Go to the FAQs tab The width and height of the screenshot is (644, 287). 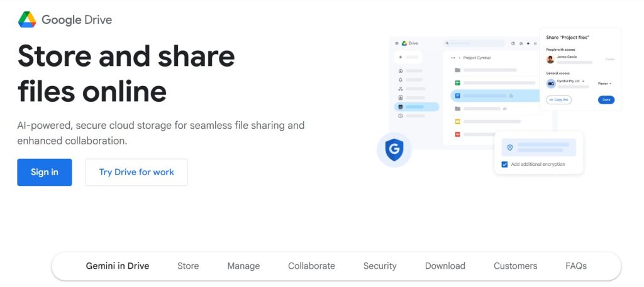[x=576, y=266]
